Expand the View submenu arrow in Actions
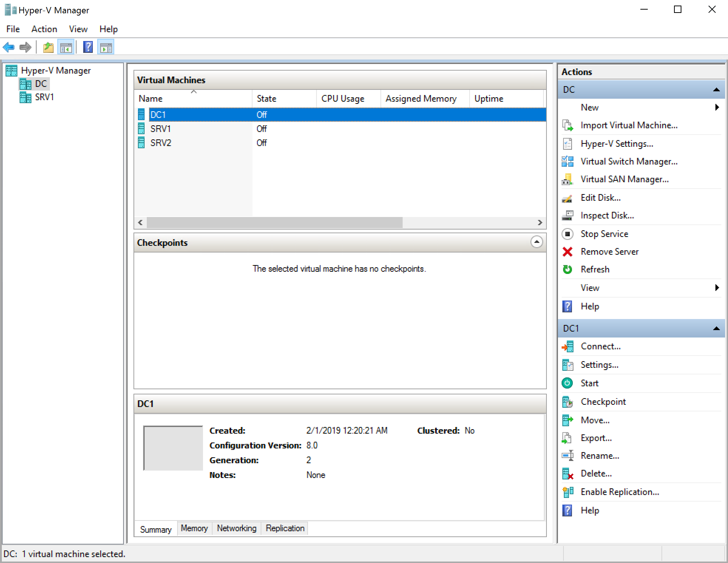Image resolution: width=728 pixels, height=563 pixels. click(717, 288)
